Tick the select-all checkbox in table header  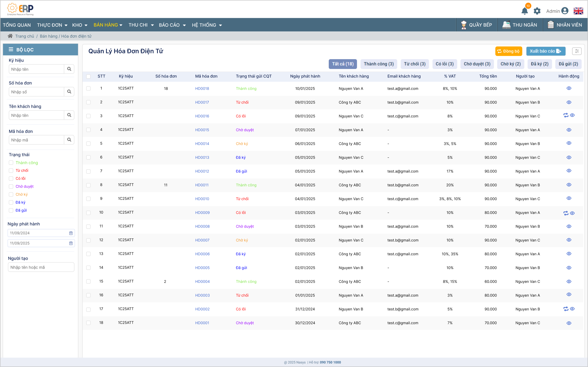88,76
